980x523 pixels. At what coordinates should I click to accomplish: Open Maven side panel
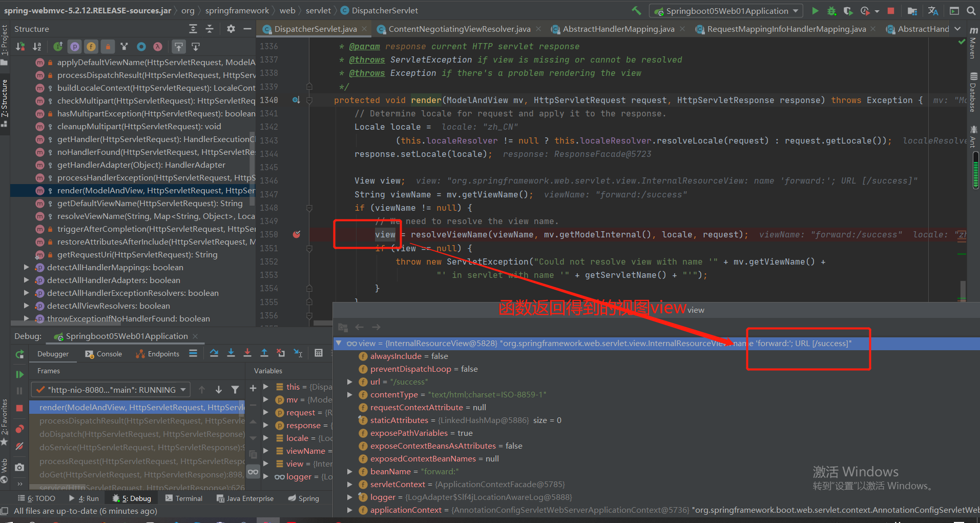click(973, 43)
